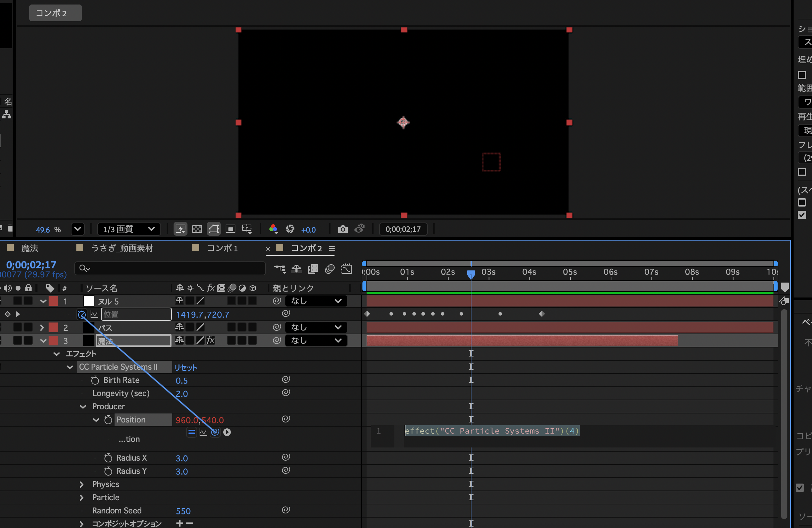Screen dimensions: 812x528
Task: Toggle solo box for ヌル 5 layer
Action: [18, 301]
